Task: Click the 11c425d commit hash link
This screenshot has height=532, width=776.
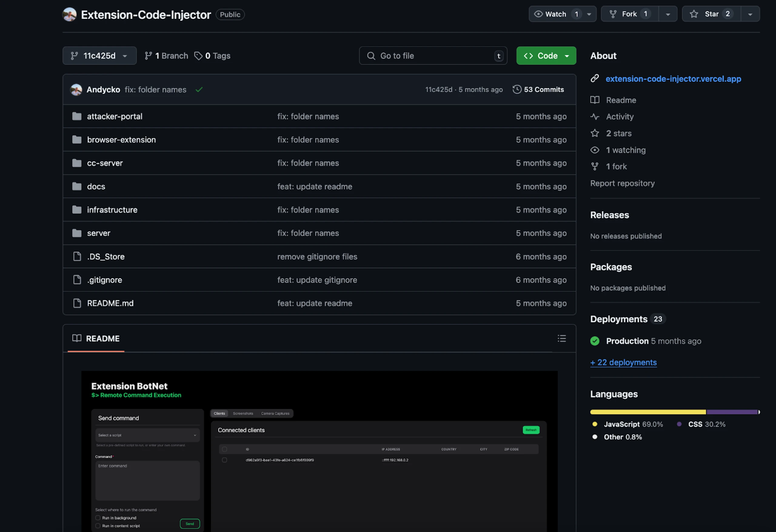Action: [438, 89]
